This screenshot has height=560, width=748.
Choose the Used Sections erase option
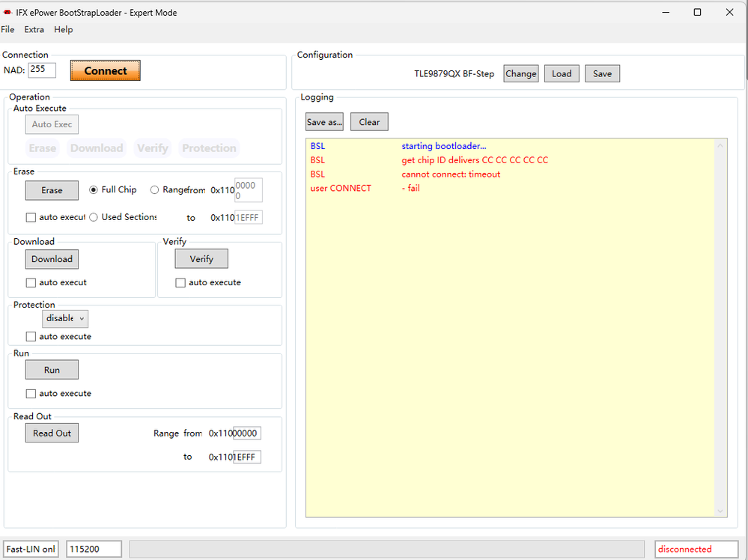93,217
